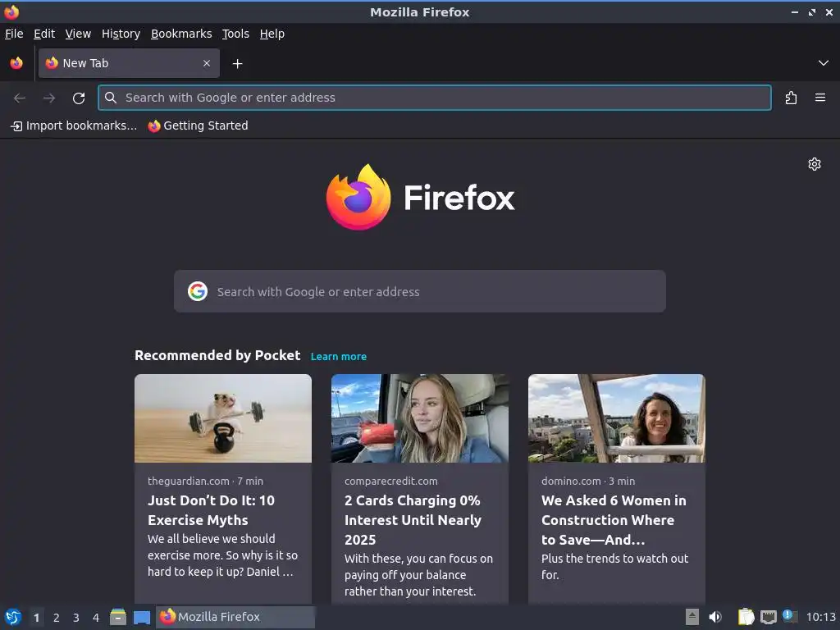Image resolution: width=840 pixels, height=630 pixels.
Task: Open the system start menu icon
Action: 13,617
